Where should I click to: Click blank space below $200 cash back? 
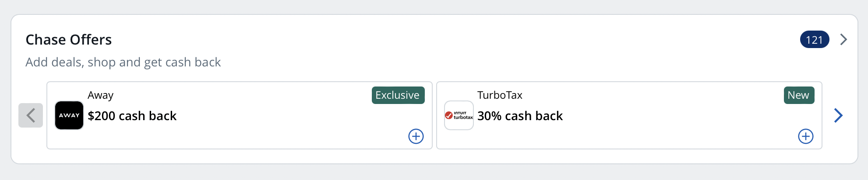[x=132, y=137]
